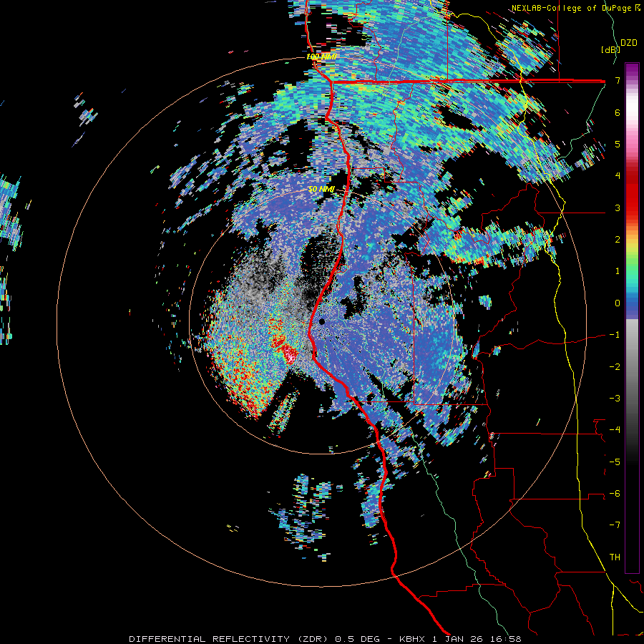Click the DZD legend title
This screenshot has height=644, width=644.
(629, 43)
